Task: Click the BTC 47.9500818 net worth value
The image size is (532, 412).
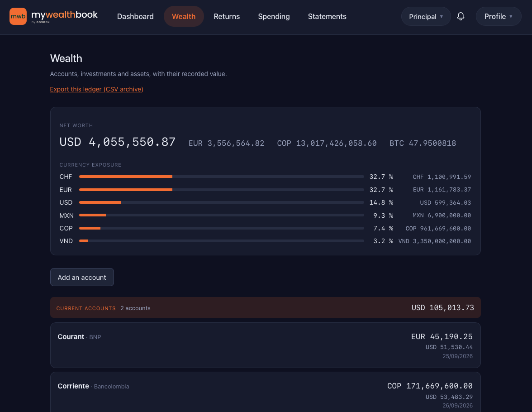Action: click(x=423, y=144)
